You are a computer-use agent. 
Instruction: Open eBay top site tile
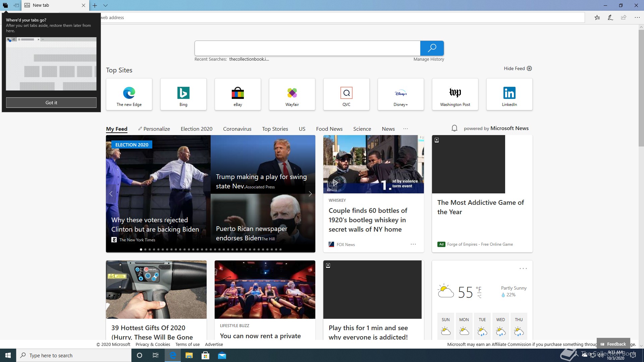tap(238, 94)
